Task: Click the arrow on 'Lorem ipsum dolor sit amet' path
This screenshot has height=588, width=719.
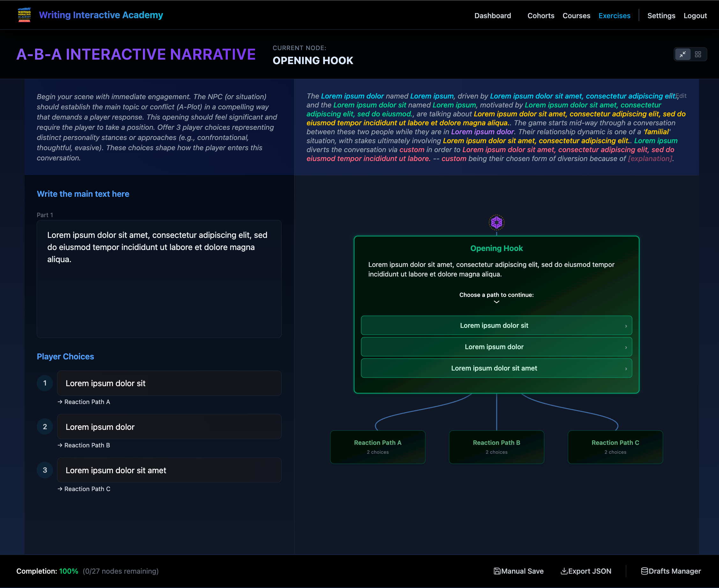Action: tap(626, 368)
